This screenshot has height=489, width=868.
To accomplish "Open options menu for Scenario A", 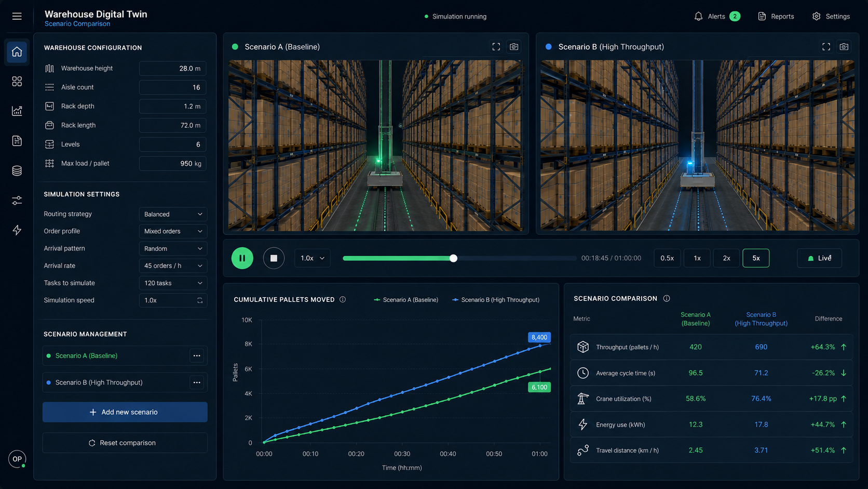I will coord(197,355).
